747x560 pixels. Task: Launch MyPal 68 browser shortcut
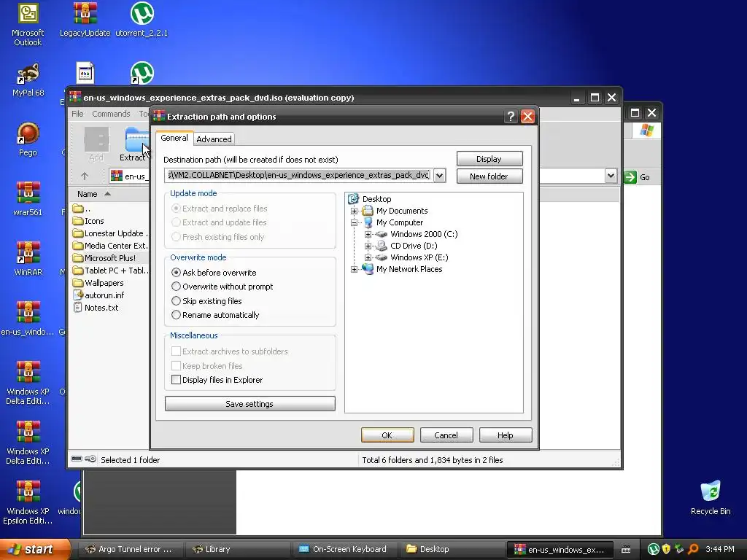tap(28, 79)
